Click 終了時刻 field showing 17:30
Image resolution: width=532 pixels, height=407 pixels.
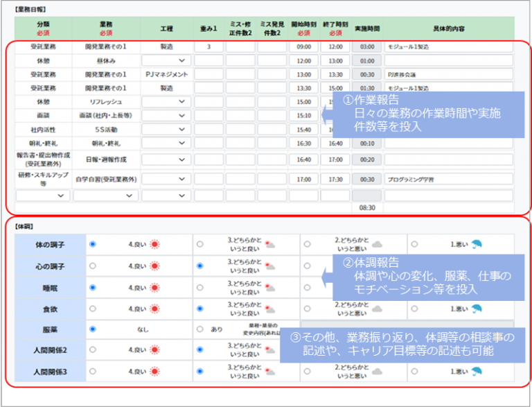coord(335,180)
